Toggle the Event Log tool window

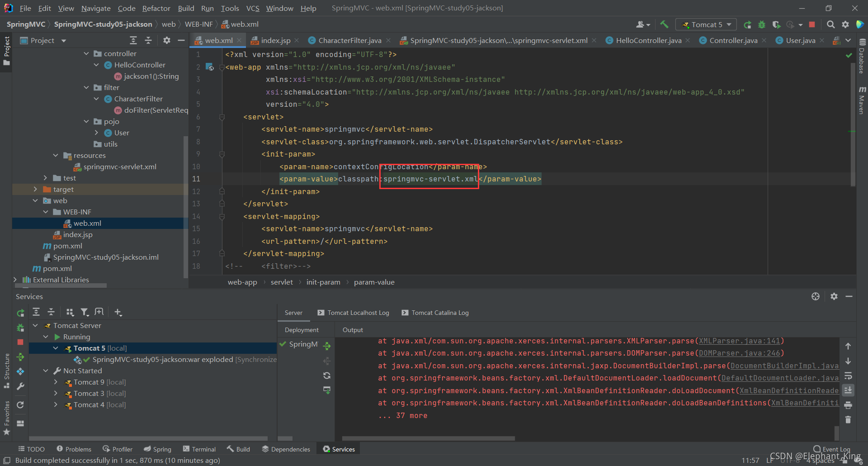click(x=832, y=449)
